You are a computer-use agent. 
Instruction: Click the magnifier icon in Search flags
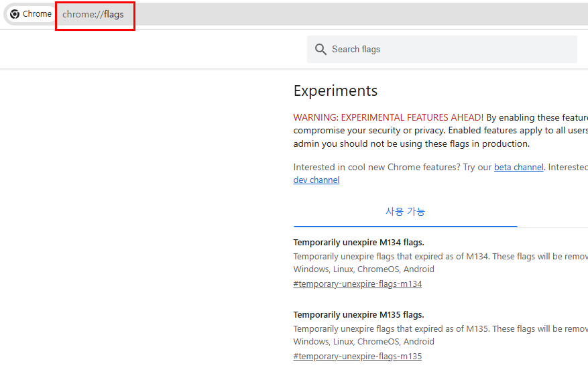(320, 49)
